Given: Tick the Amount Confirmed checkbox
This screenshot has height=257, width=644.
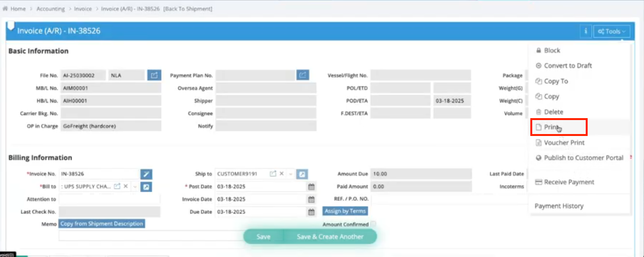Looking at the screenshot, I should tap(373, 224).
